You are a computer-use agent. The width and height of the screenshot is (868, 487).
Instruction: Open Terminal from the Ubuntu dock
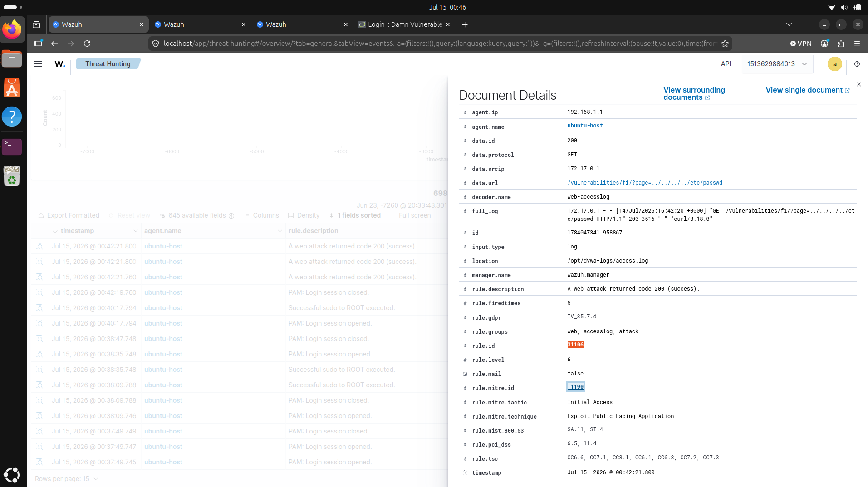pos(12,146)
